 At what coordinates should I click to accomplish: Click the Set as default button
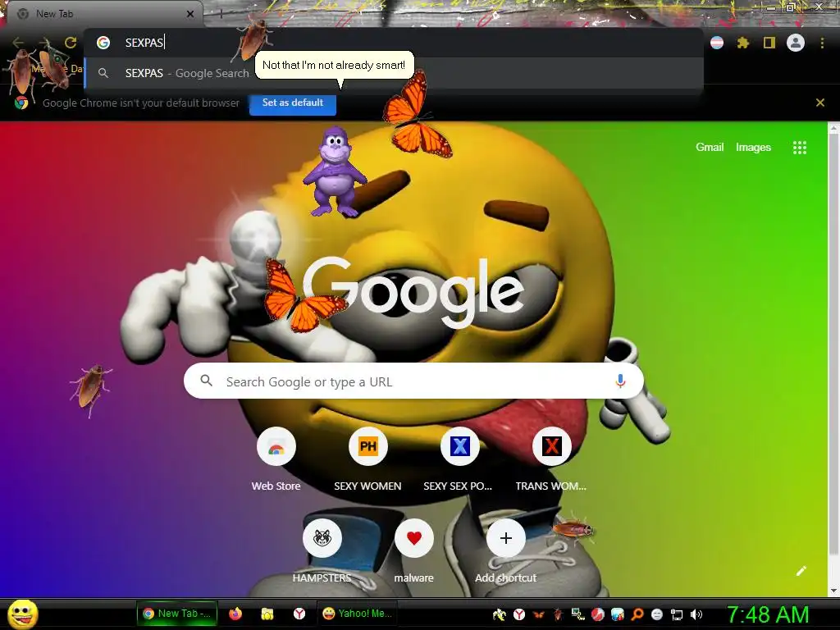pyautogui.click(x=293, y=103)
